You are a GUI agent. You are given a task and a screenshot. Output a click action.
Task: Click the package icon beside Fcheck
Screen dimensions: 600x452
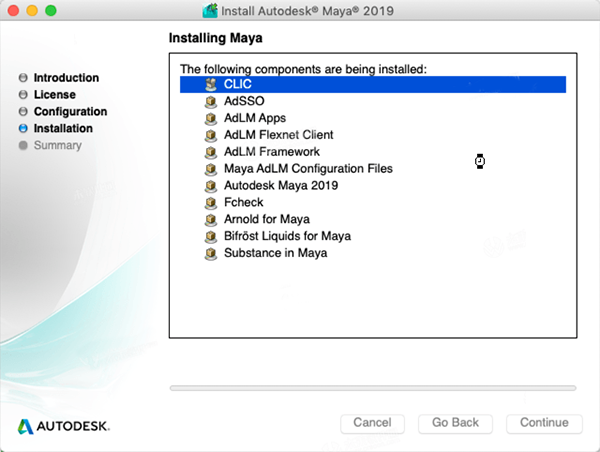[x=210, y=202]
